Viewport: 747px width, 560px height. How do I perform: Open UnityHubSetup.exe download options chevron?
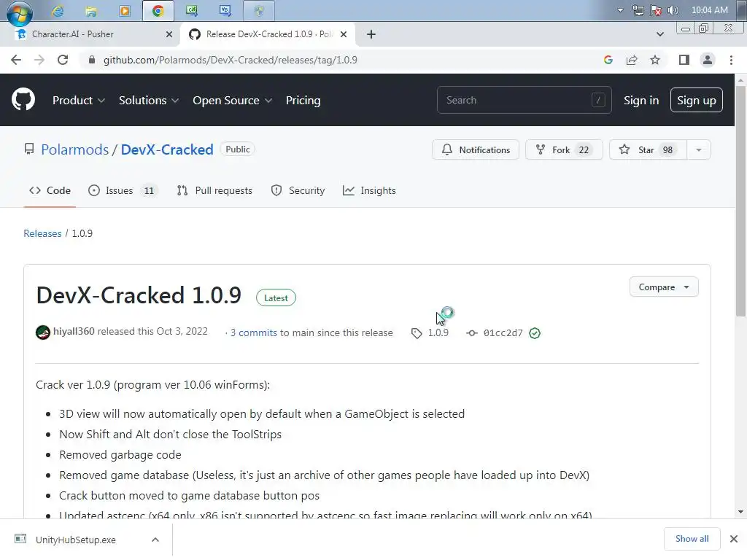click(155, 540)
